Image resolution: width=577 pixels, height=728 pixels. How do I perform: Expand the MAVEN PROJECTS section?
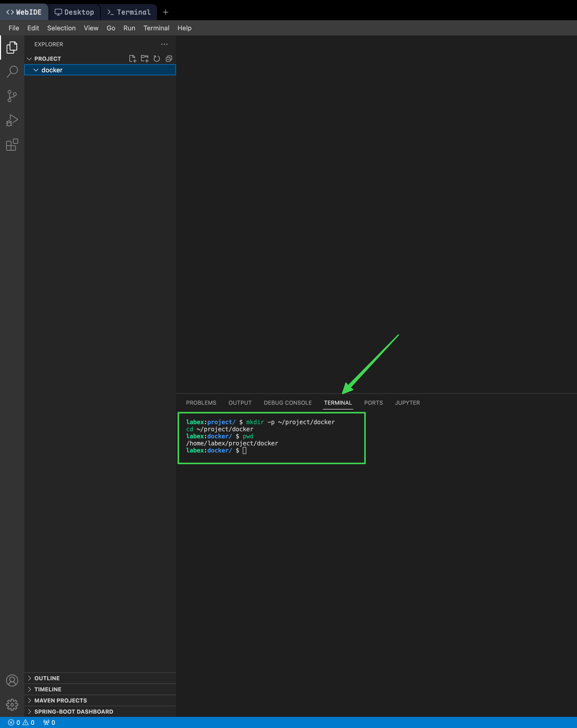[x=60, y=700]
